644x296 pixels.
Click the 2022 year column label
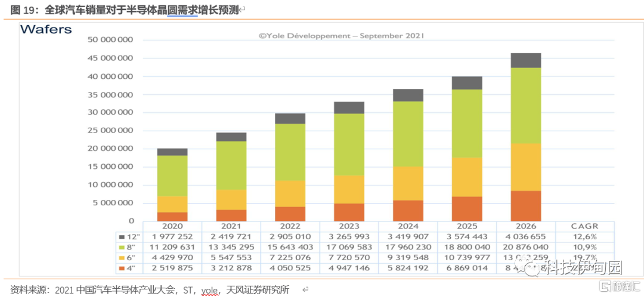click(290, 227)
